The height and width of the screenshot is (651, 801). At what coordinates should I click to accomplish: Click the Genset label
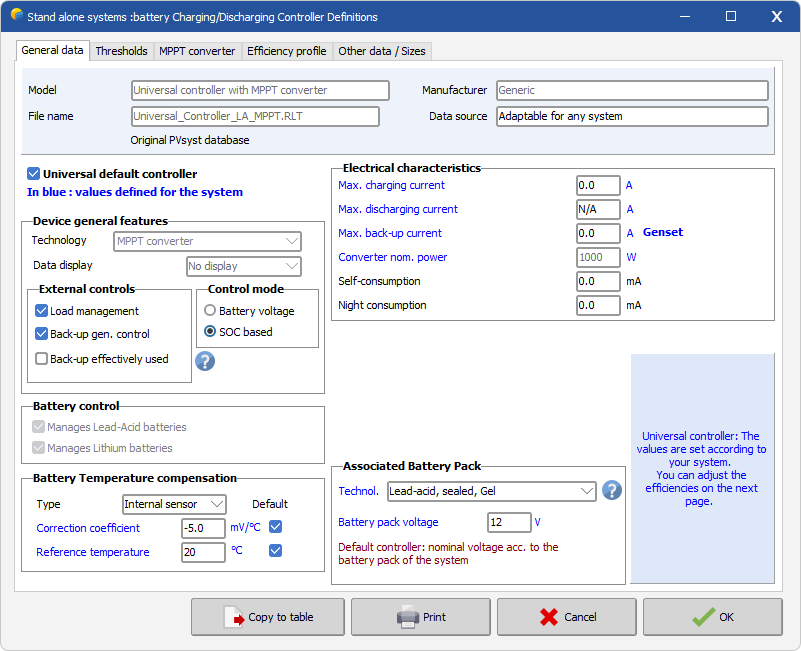[663, 232]
